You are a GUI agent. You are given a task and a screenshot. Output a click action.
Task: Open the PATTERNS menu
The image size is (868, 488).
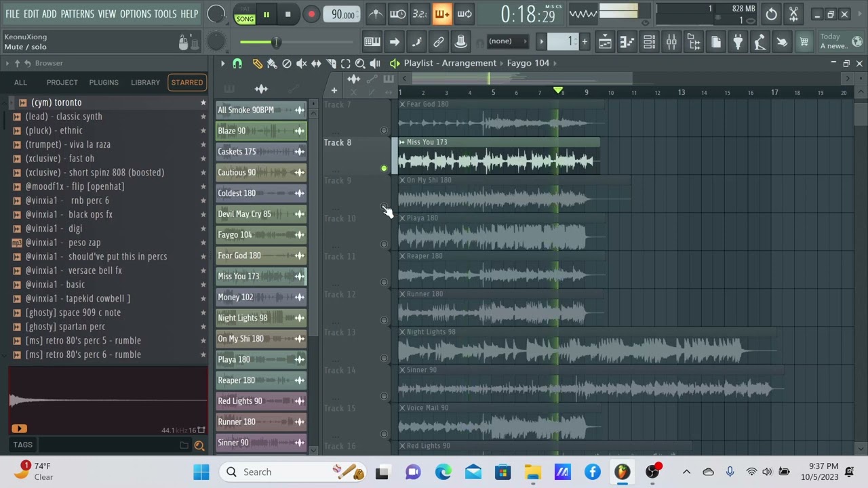[77, 14]
